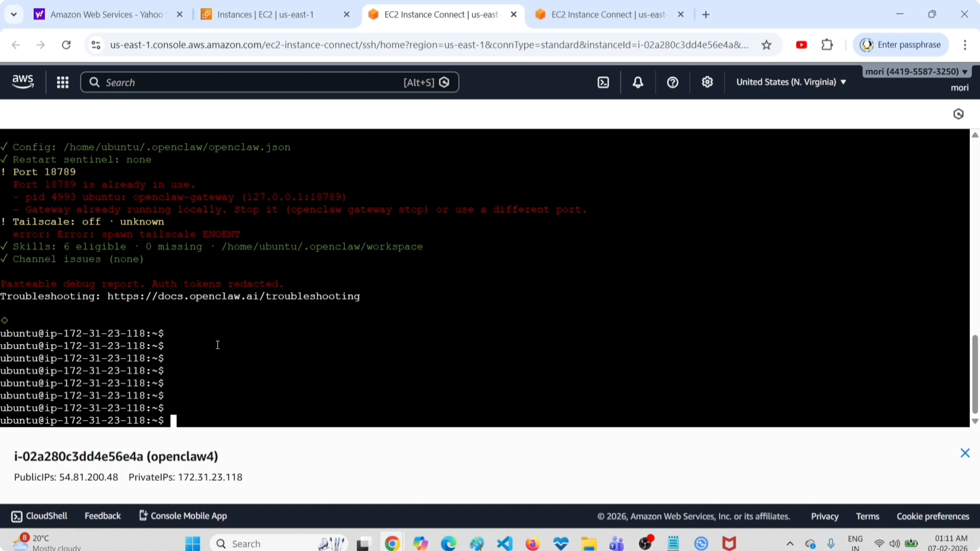Click the terminal vertical scrollbar thumb
The image size is (980, 551).
point(975,375)
